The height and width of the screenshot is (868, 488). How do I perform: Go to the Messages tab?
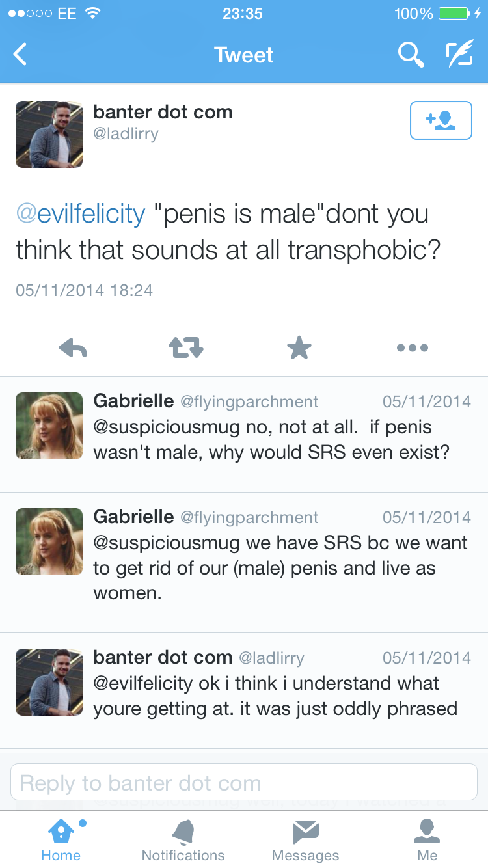(305, 839)
